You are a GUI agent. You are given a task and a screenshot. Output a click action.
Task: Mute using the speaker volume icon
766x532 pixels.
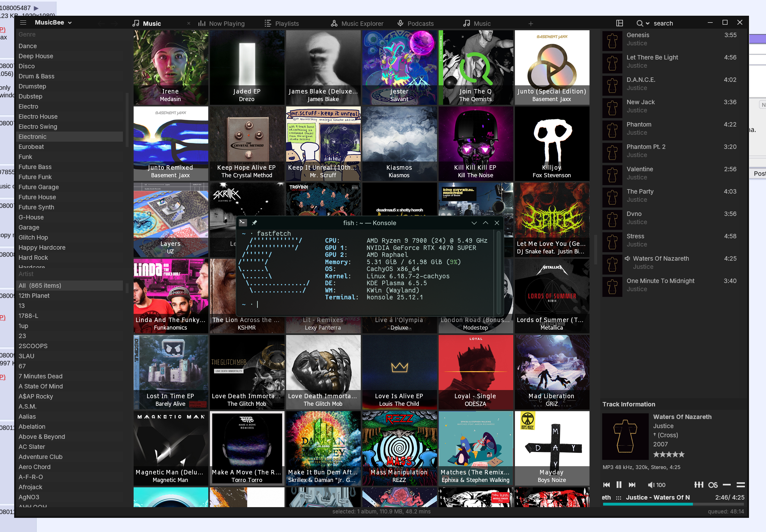[x=651, y=485]
